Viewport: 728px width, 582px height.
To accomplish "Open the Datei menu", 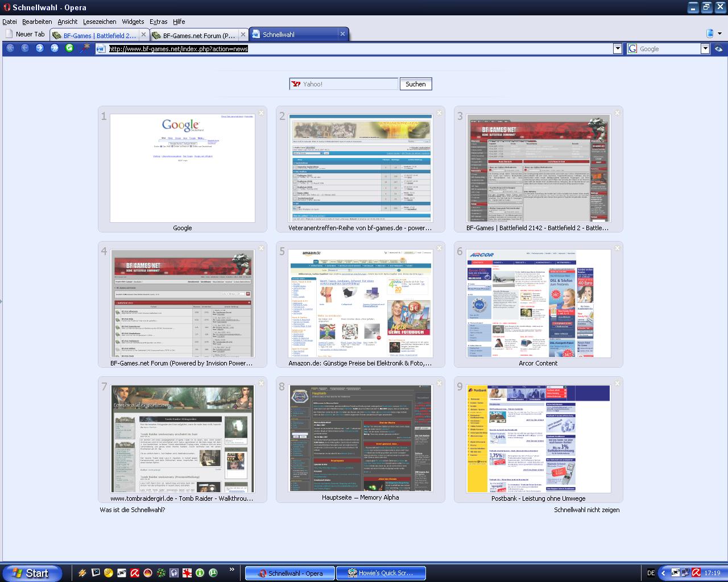I will point(10,22).
